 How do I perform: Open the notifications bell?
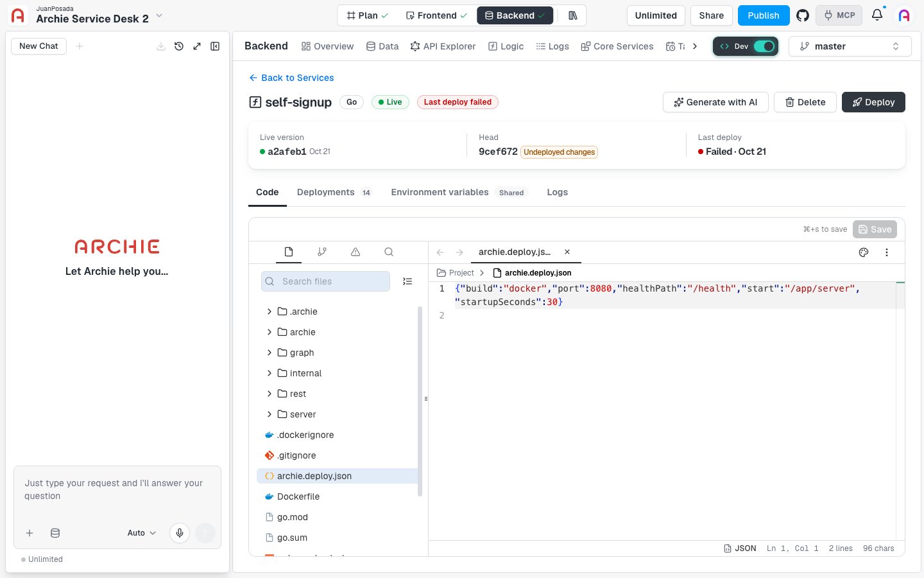[x=877, y=15]
